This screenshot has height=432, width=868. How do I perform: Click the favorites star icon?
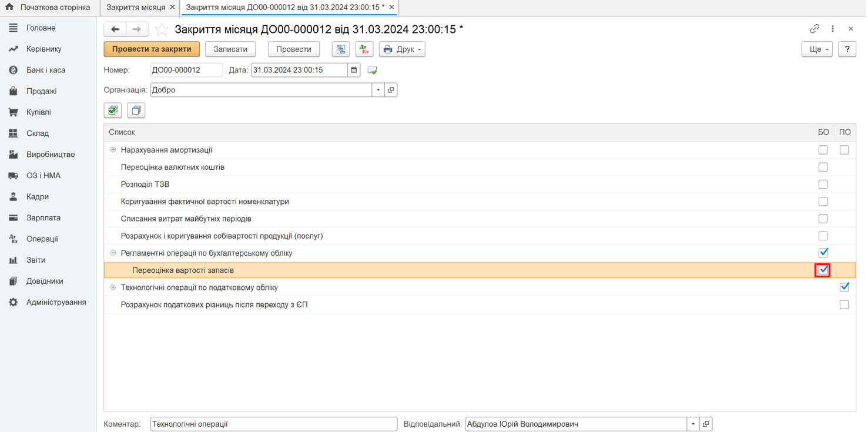point(162,29)
